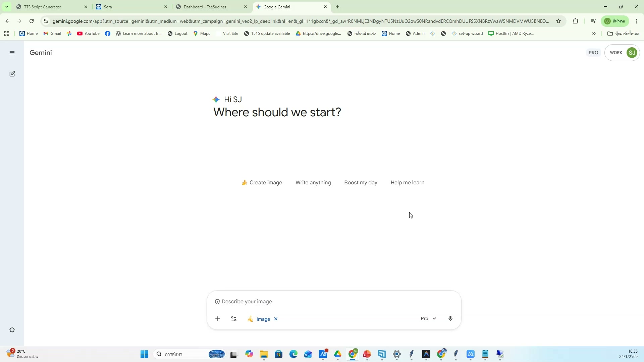Switch to the Sora tab

tap(127, 7)
